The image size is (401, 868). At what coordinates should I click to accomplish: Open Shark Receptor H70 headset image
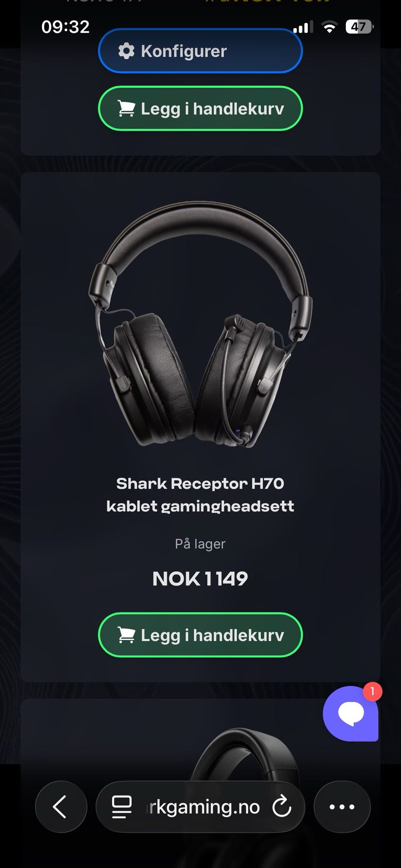[x=200, y=325]
